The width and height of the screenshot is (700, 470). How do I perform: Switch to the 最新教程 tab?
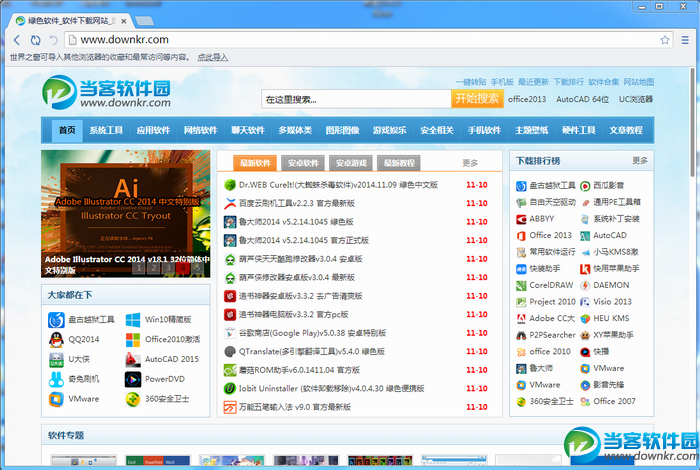point(399,163)
